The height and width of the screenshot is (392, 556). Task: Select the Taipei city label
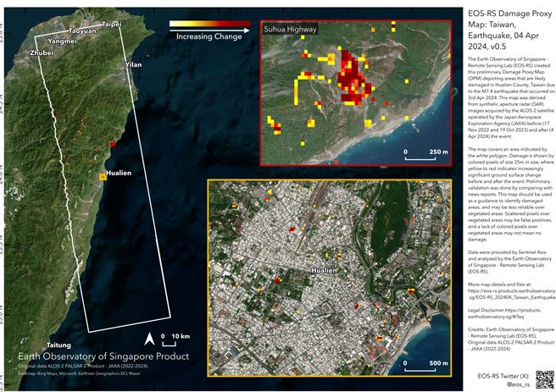click(111, 25)
